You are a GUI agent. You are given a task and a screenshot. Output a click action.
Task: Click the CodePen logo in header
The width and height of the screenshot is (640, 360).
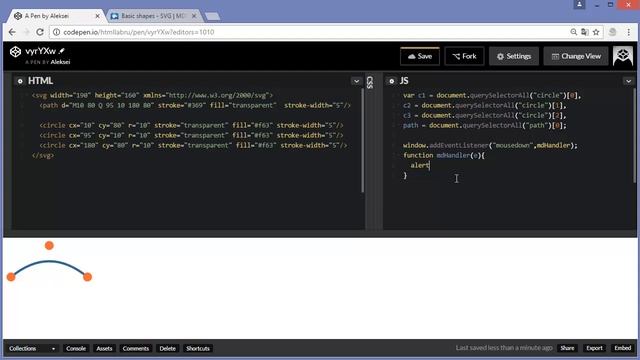coord(15,52)
